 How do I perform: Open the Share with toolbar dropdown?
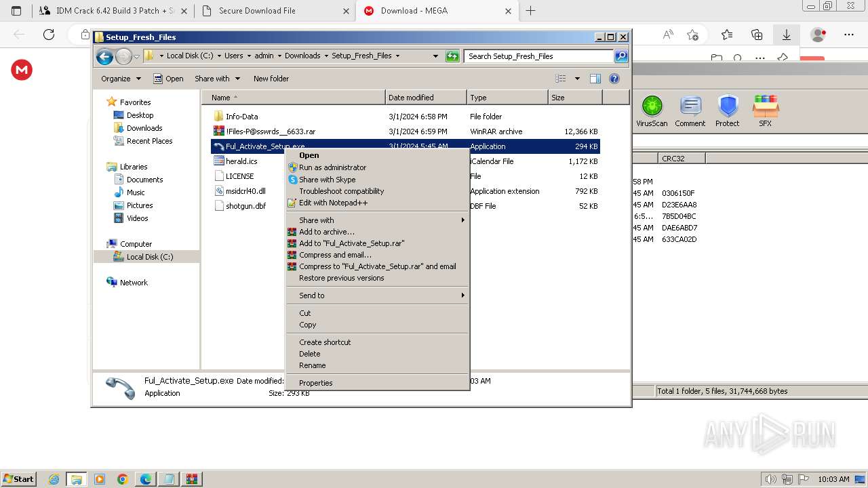point(217,79)
